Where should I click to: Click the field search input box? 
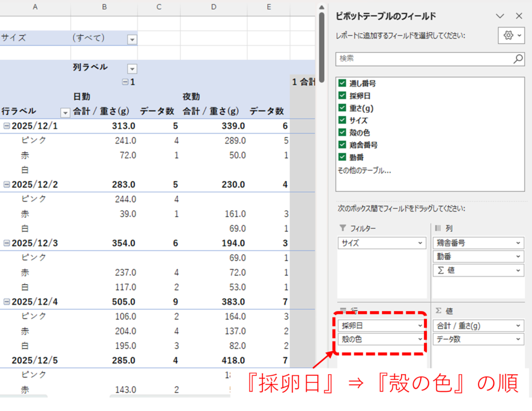423,59
